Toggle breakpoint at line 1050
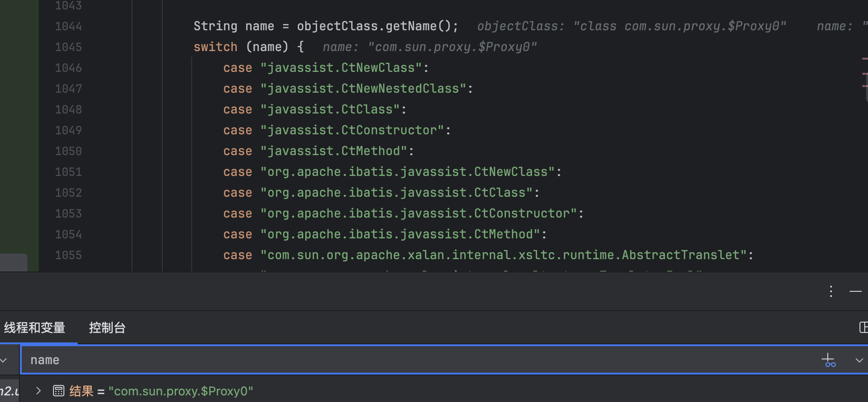Screen dimensions: 868x402 [68, 151]
